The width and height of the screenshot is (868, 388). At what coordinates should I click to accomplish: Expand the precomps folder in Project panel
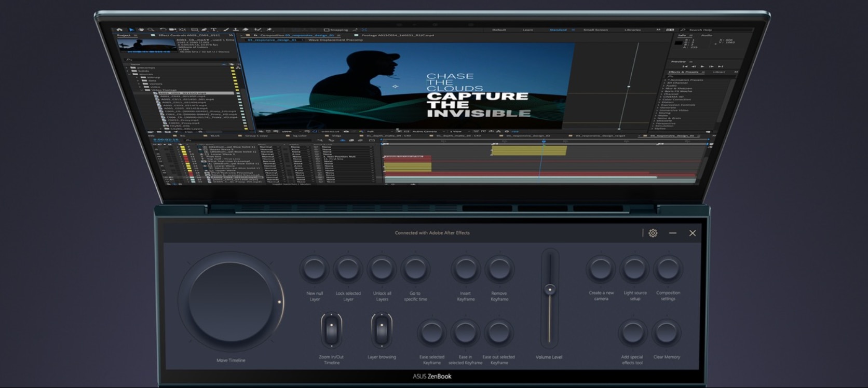coord(126,67)
